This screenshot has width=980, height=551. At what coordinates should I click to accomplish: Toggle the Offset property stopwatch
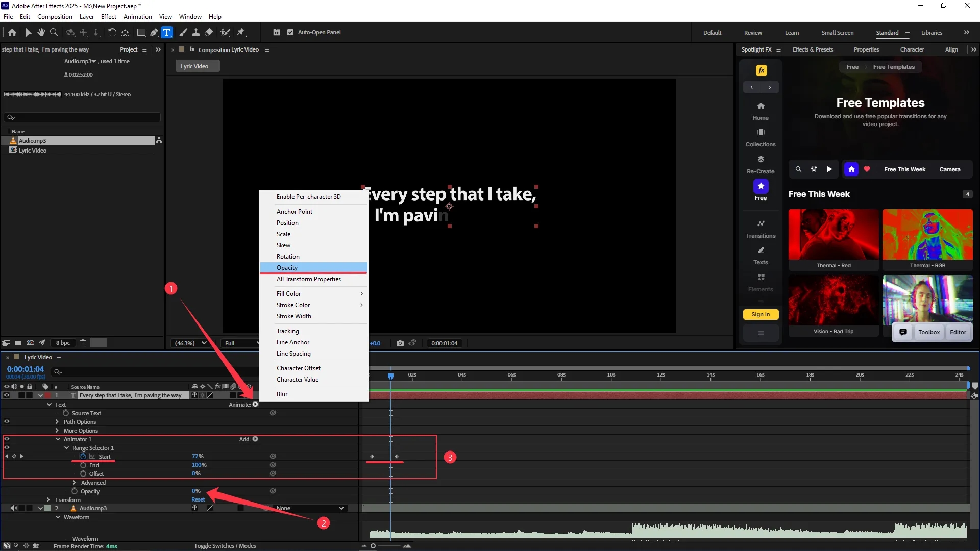click(x=83, y=474)
